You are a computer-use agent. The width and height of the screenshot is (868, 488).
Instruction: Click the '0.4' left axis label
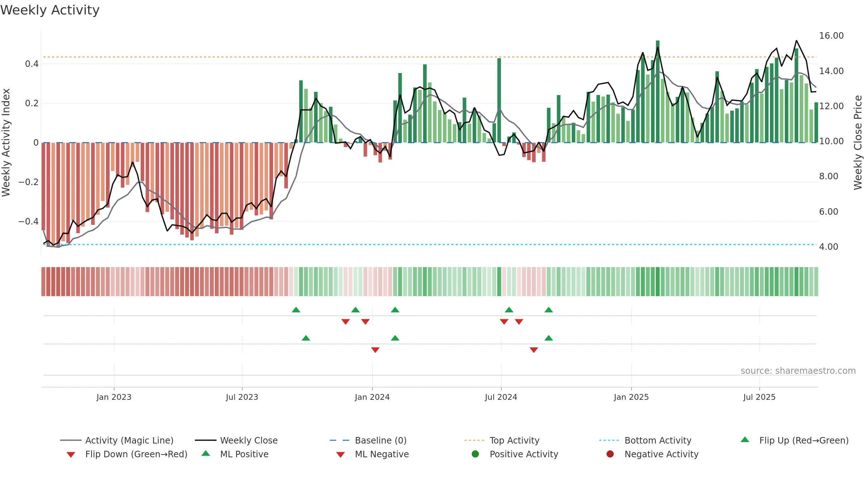[x=32, y=64]
